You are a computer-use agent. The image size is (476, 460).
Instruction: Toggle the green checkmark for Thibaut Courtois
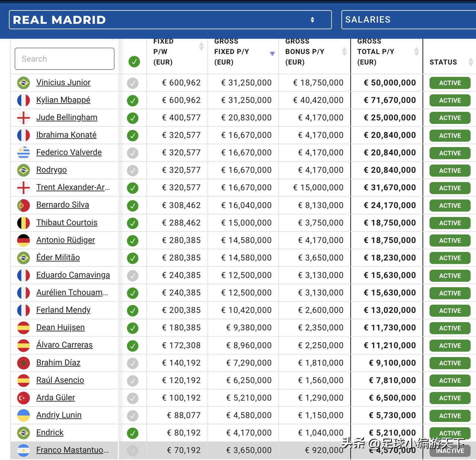click(132, 223)
